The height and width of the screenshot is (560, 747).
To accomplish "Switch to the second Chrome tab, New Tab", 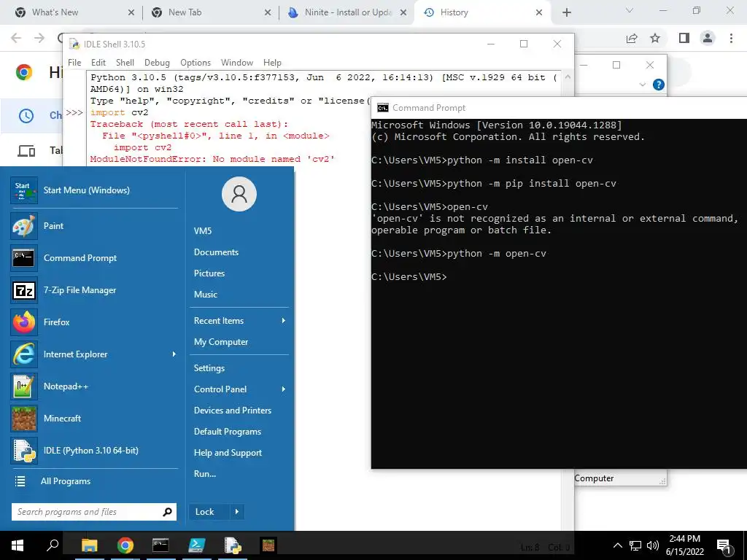I will click(211, 12).
